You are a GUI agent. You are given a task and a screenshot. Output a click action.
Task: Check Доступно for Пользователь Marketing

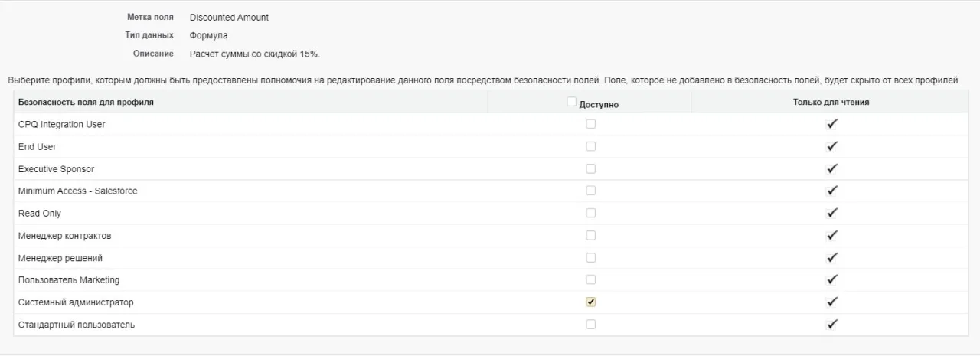coord(590,279)
